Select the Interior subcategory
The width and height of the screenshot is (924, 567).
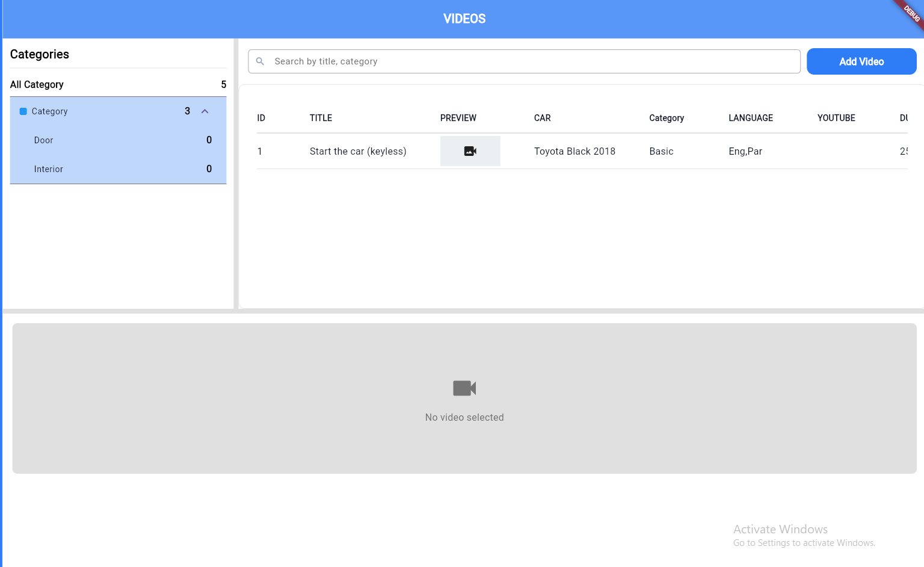pos(48,169)
